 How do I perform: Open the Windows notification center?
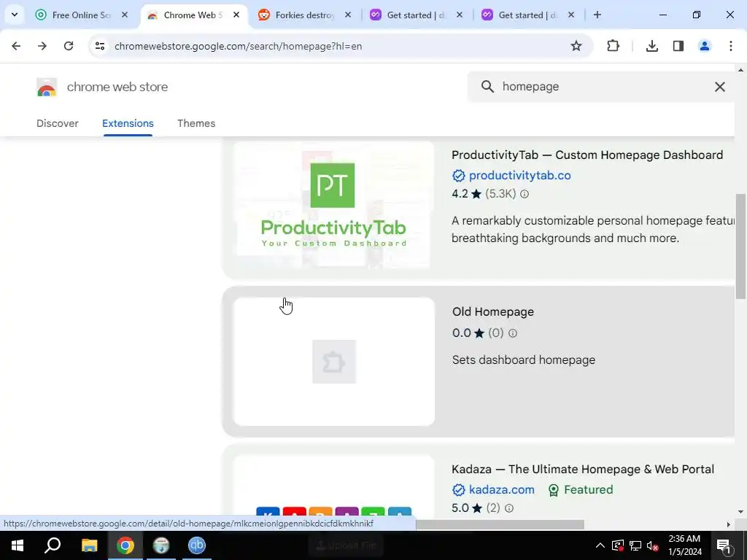pyautogui.click(x=724, y=545)
